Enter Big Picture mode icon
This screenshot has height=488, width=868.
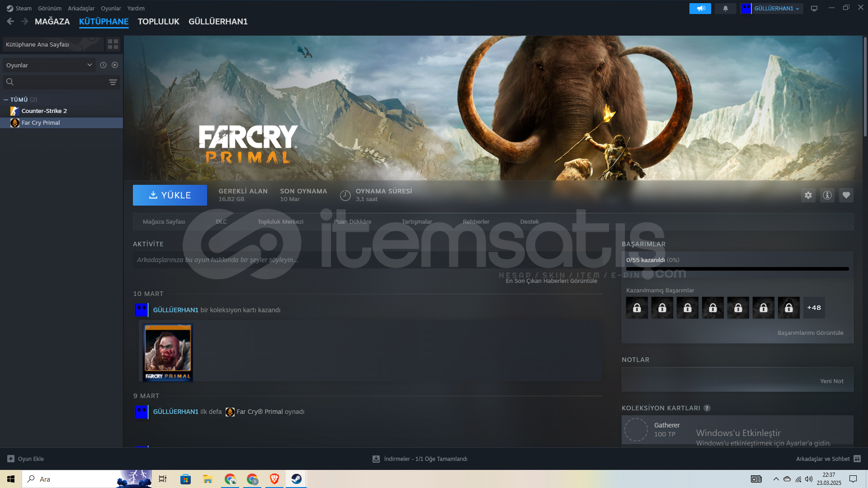[x=814, y=9]
